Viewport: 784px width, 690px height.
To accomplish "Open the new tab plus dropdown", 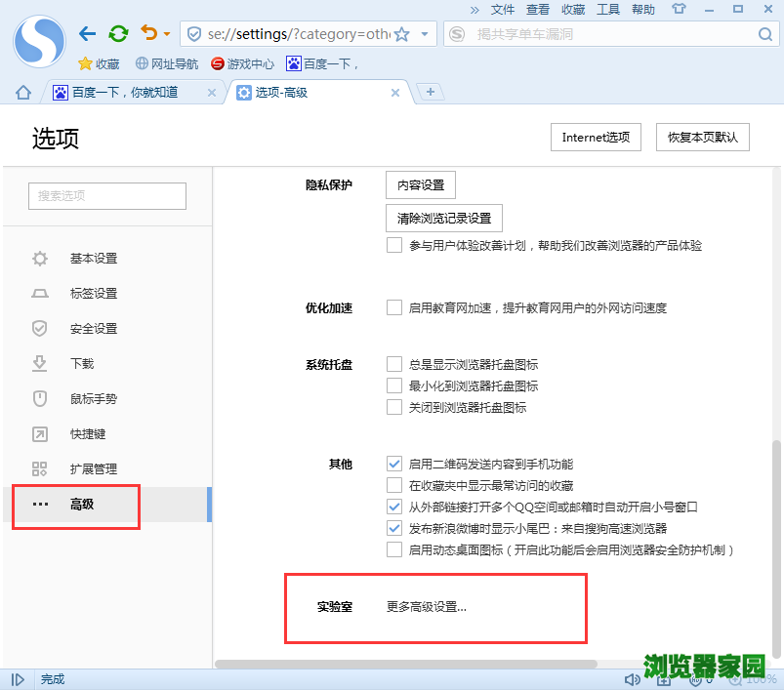I will pos(432,92).
